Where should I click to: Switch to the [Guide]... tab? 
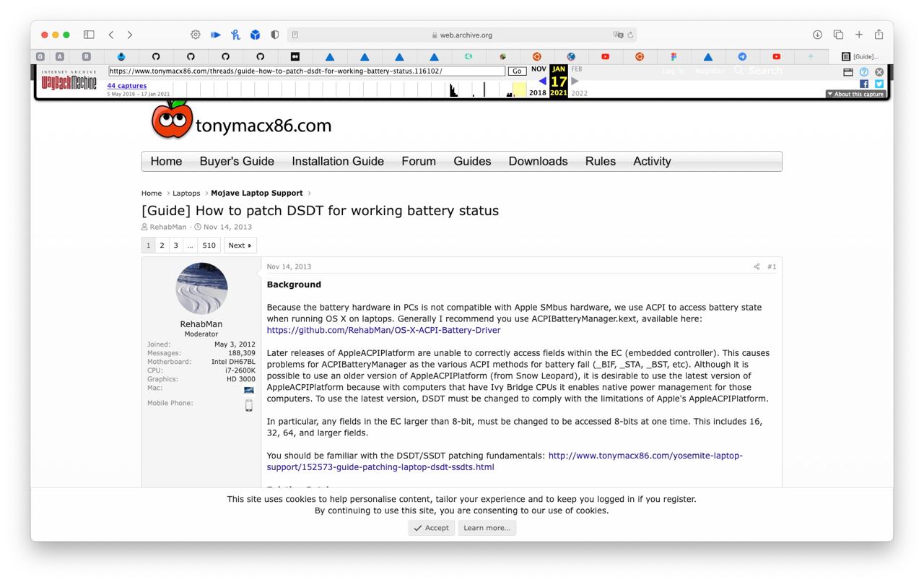tap(860, 56)
